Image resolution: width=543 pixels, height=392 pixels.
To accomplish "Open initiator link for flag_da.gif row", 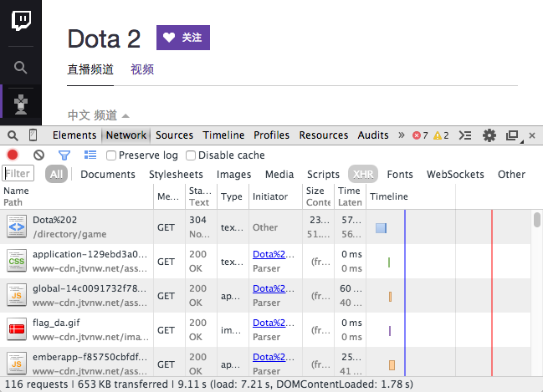I will [x=274, y=323].
